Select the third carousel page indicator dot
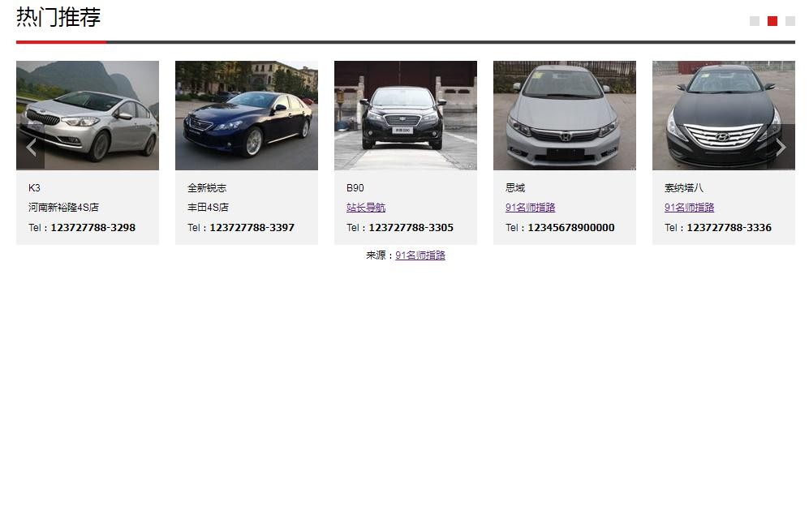Screen dimensions: 809x532 (x=790, y=21)
